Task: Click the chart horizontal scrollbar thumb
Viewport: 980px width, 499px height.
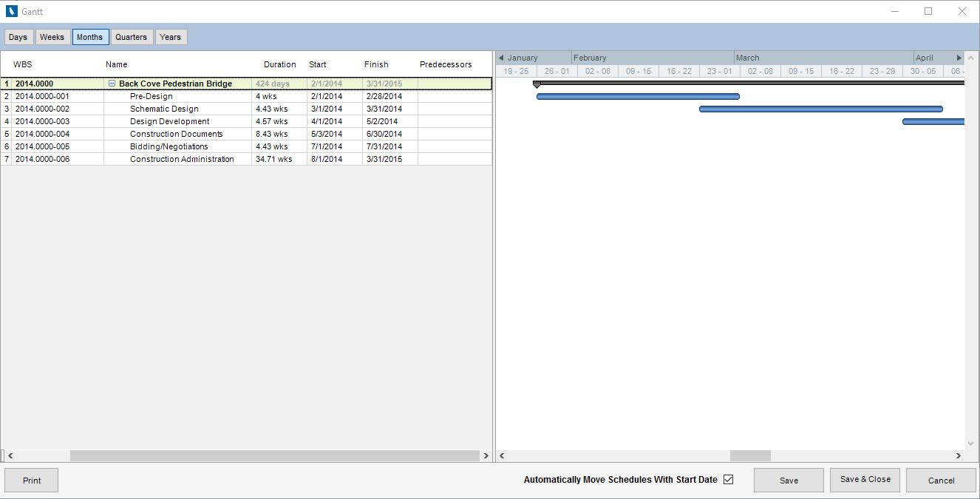Action: pos(749,456)
